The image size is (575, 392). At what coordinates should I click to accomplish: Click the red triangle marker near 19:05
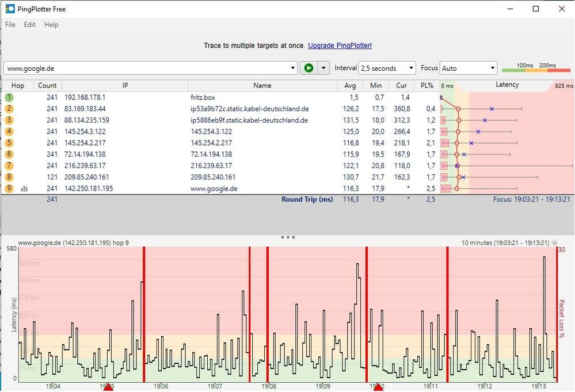coord(108,387)
